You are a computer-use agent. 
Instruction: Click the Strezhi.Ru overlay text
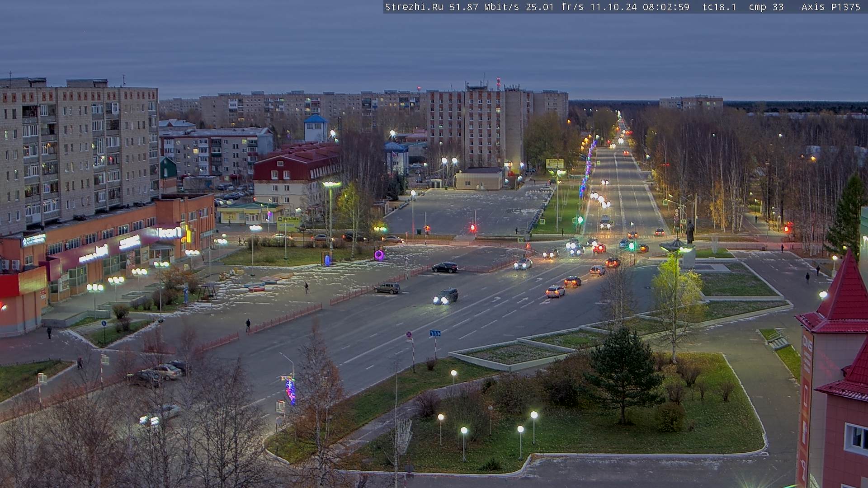414,7
